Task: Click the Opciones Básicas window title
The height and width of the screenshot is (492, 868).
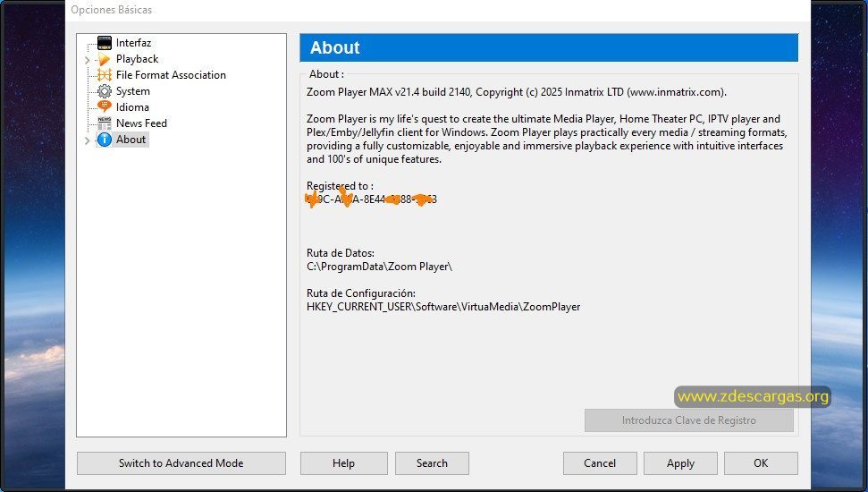Action: tap(111, 10)
